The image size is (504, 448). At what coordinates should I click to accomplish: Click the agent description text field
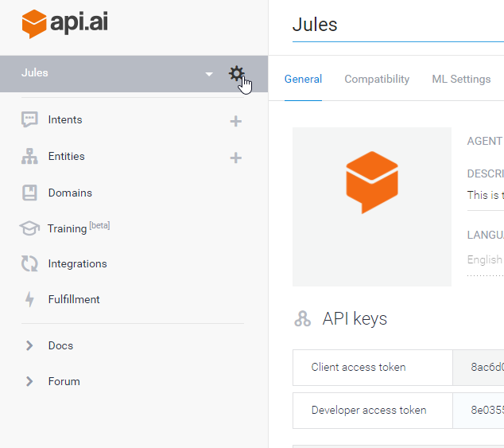pos(486,196)
